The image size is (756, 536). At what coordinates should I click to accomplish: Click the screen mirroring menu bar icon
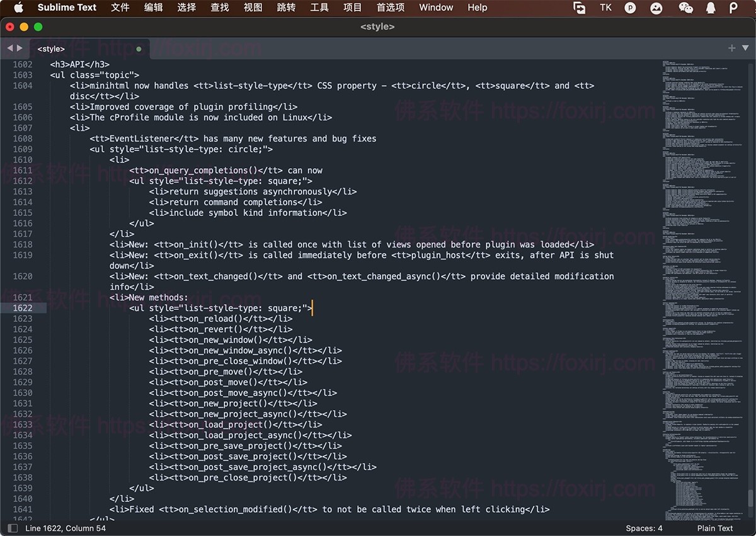point(579,8)
